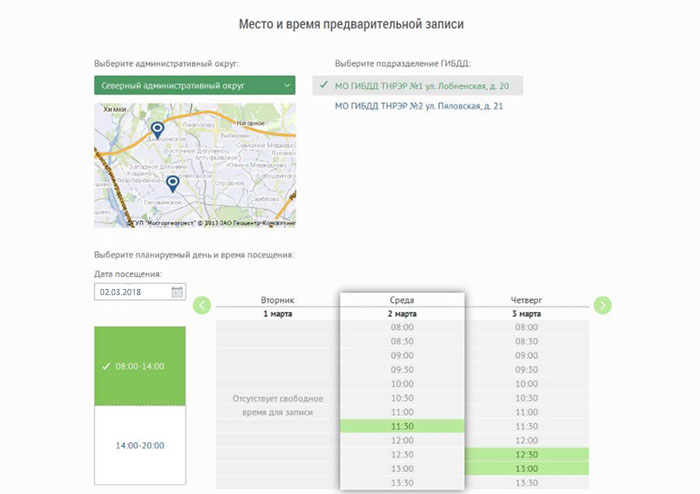Open the administrative district dropdown
Image resolution: width=700 pixels, height=494 pixels.
[194, 85]
